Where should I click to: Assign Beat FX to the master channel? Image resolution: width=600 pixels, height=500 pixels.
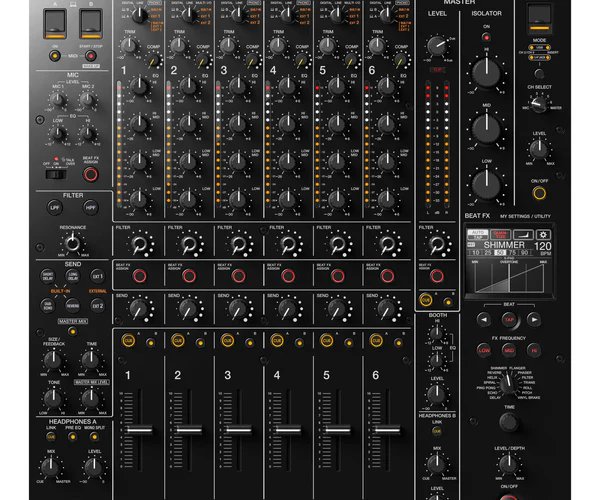point(437,275)
